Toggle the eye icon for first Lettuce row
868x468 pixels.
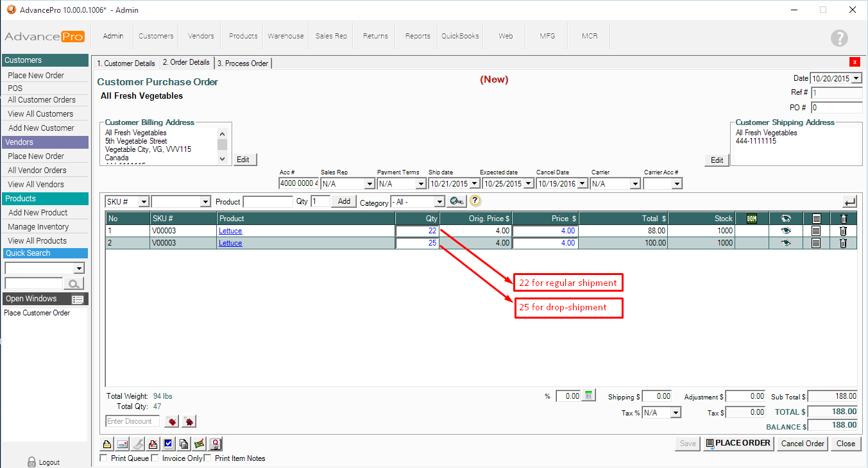785,231
